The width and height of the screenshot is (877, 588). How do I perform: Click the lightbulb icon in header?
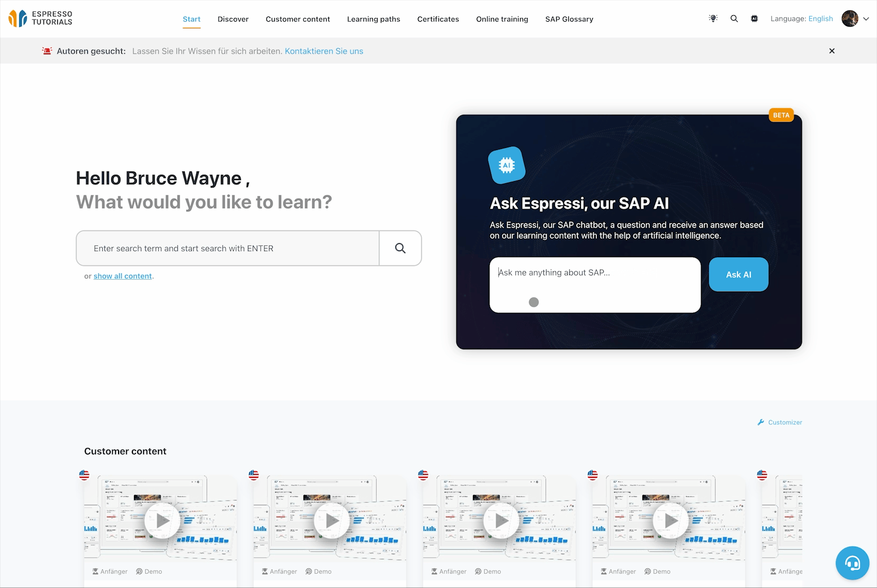[713, 19]
